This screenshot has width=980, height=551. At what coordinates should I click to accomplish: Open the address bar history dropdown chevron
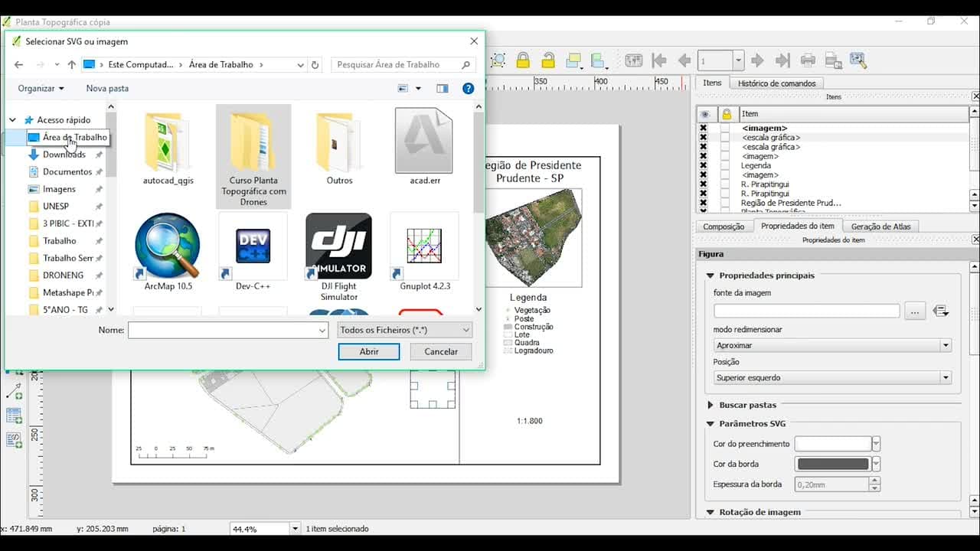300,65
